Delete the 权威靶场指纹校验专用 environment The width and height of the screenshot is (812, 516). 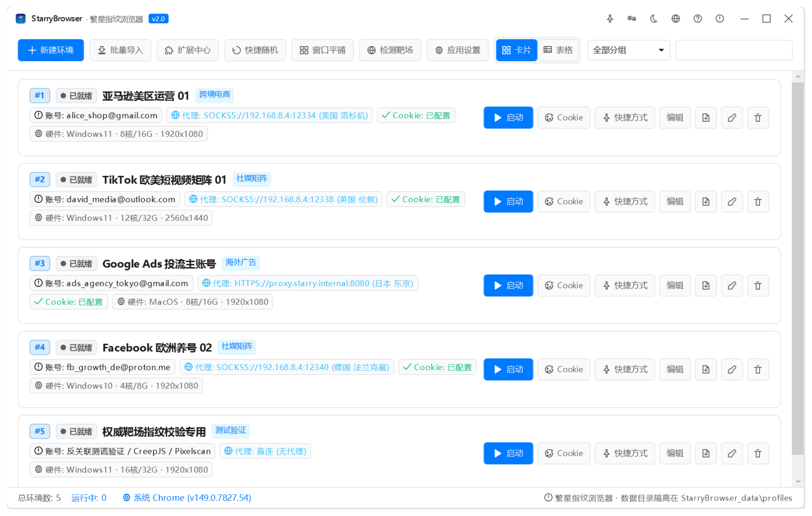[758, 453]
